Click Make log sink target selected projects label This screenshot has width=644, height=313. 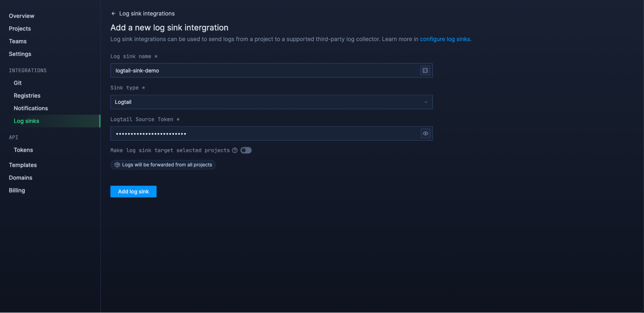click(x=170, y=151)
